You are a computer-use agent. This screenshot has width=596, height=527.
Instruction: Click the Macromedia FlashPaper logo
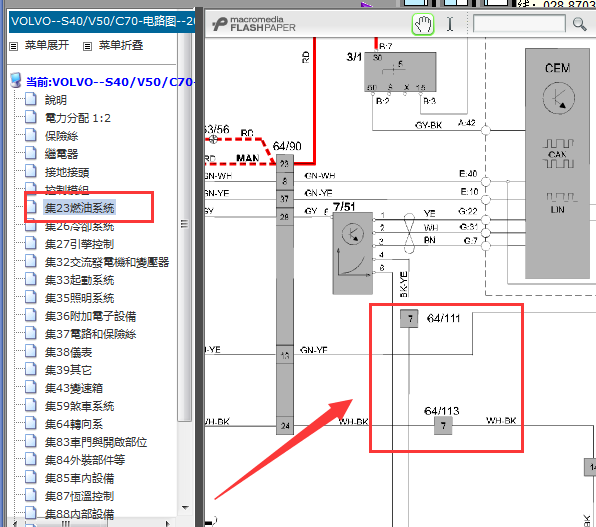pos(254,24)
